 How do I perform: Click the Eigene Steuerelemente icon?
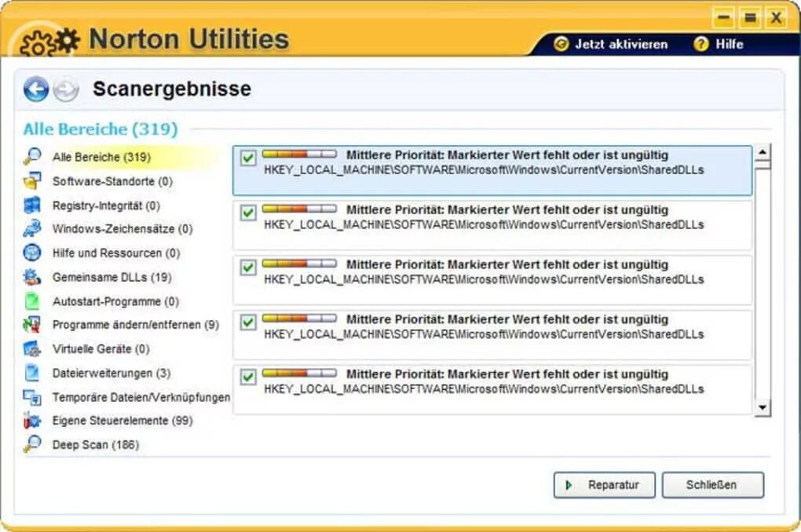point(32,421)
